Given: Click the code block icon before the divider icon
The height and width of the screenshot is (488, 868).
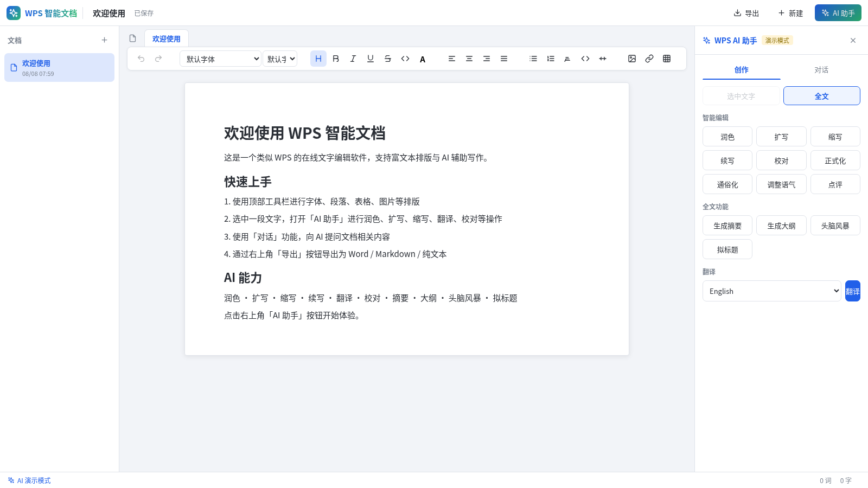Looking at the screenshot, I should (x=585, y=59).
